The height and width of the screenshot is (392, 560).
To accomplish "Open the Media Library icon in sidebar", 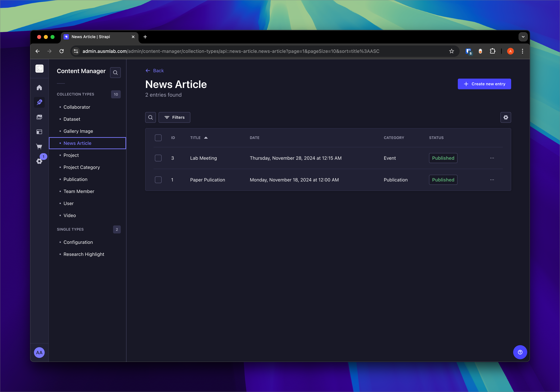I will [39, 117].
